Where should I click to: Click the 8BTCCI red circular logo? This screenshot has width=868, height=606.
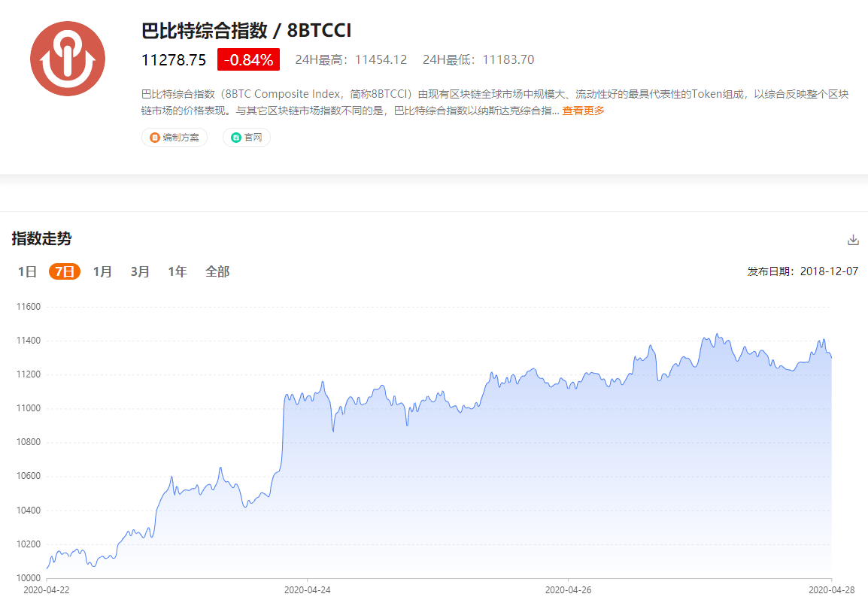coord(68,59)
